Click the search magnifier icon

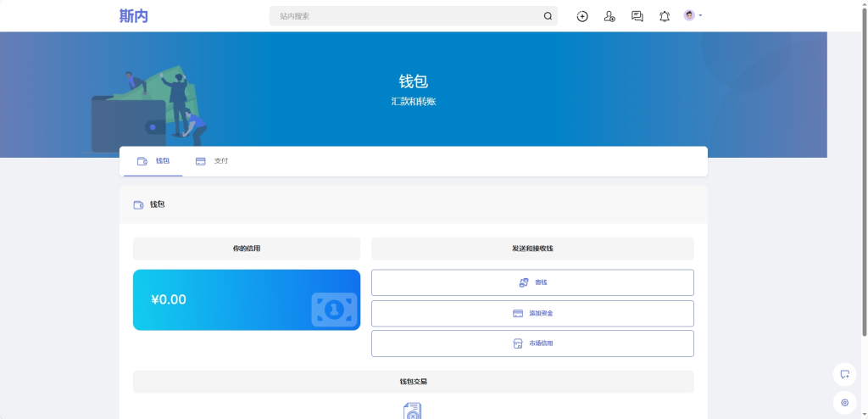[x=548, y=16]
